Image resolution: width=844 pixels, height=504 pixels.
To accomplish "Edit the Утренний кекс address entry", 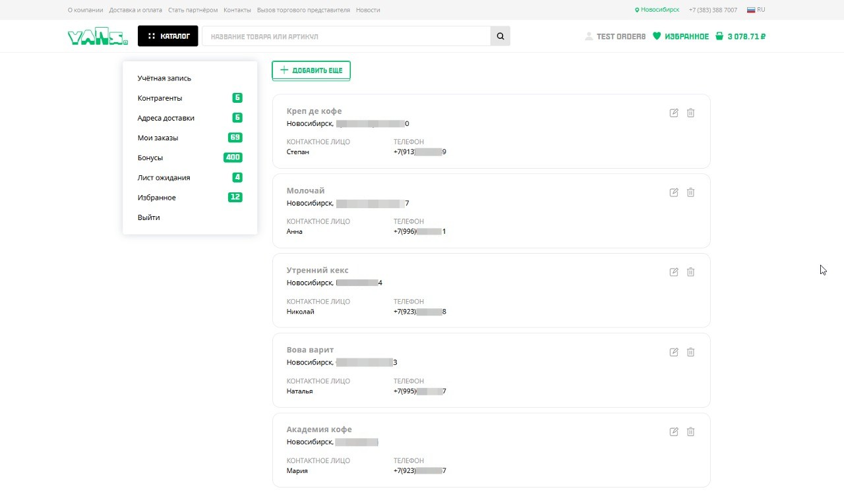I will tap(673, 272).
